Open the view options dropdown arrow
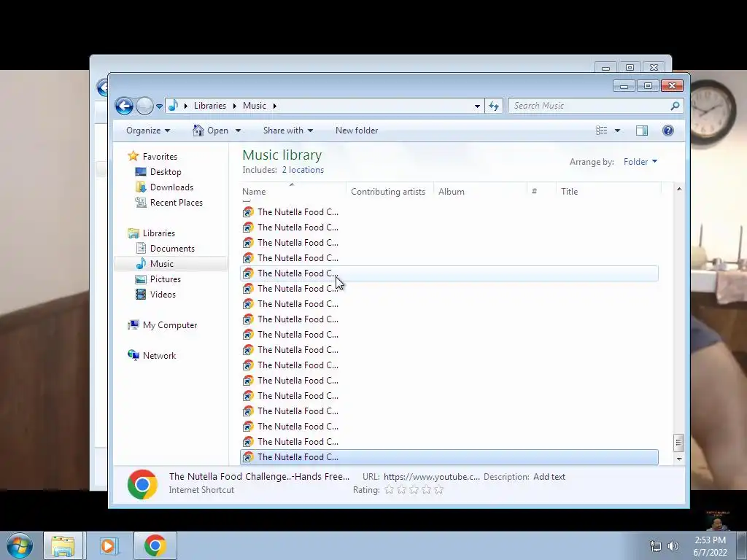The image size is (747, 560). (617, 131)
